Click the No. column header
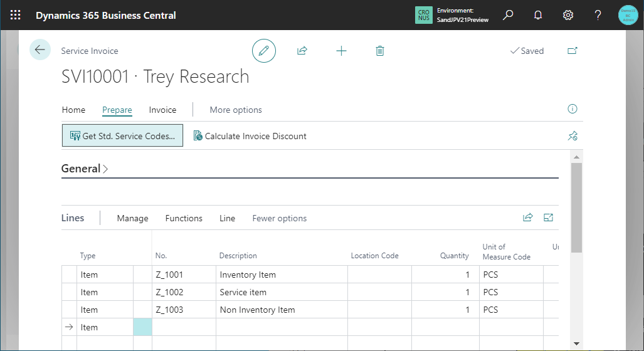The width and height of the screenshot is (644, 351). (x=161, y=255)
